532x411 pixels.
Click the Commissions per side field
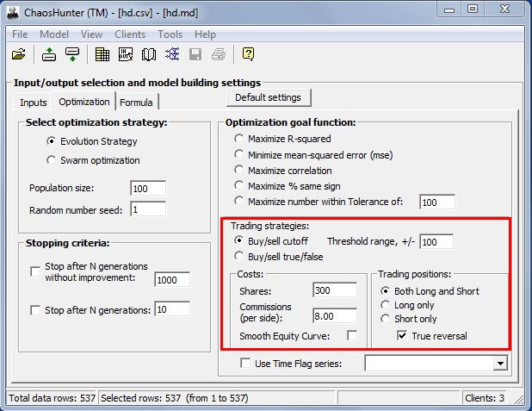pyautogui.click(x=335, y=316)
